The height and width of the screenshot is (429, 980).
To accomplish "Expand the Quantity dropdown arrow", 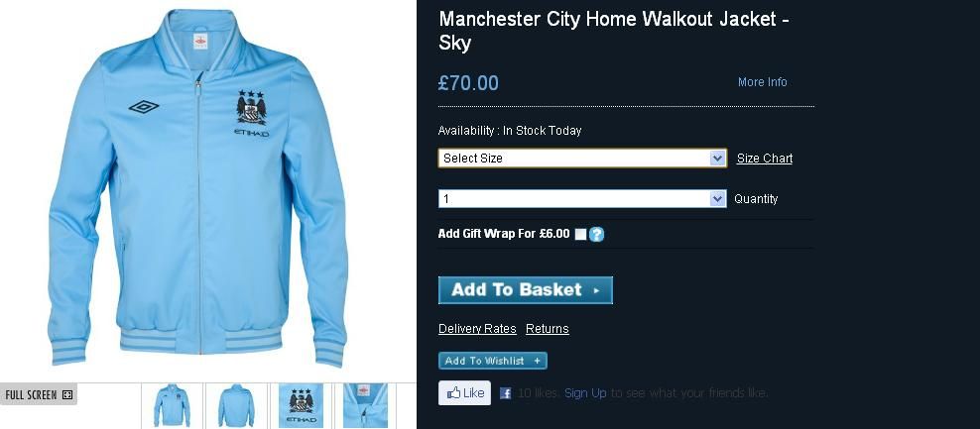I will coord(717,199).
